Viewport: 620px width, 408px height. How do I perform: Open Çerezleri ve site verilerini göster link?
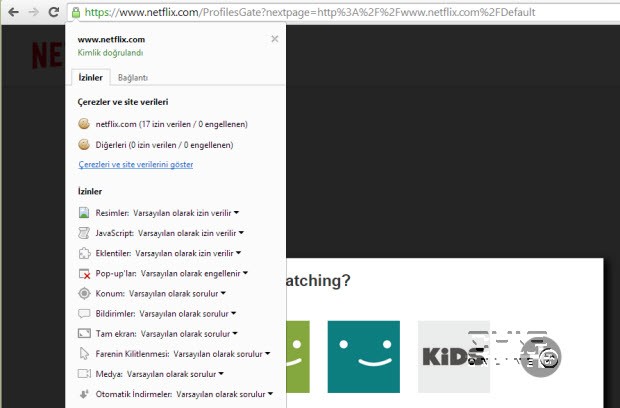(x=135, y=164)
